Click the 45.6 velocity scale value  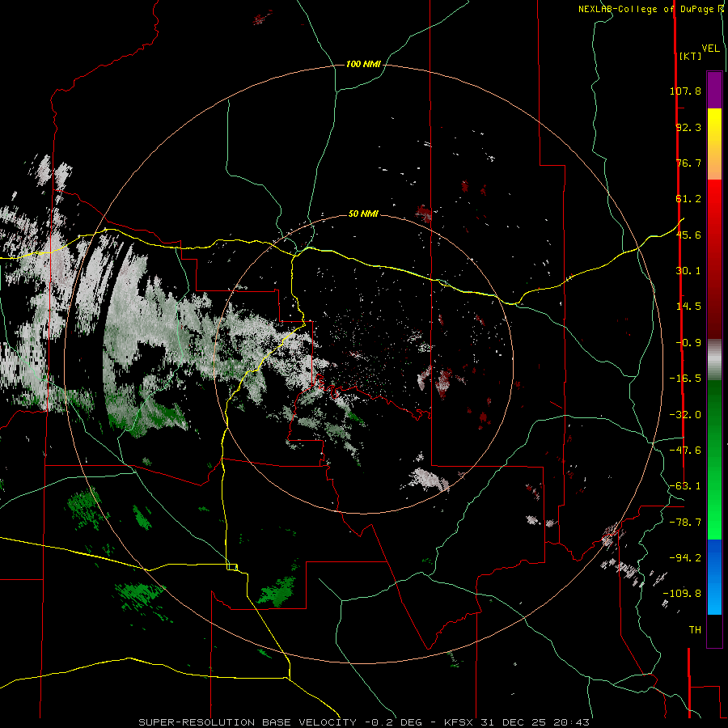pos(688,235)
